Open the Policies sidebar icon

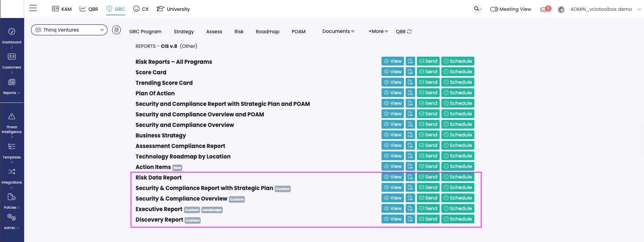click(12, 197)
